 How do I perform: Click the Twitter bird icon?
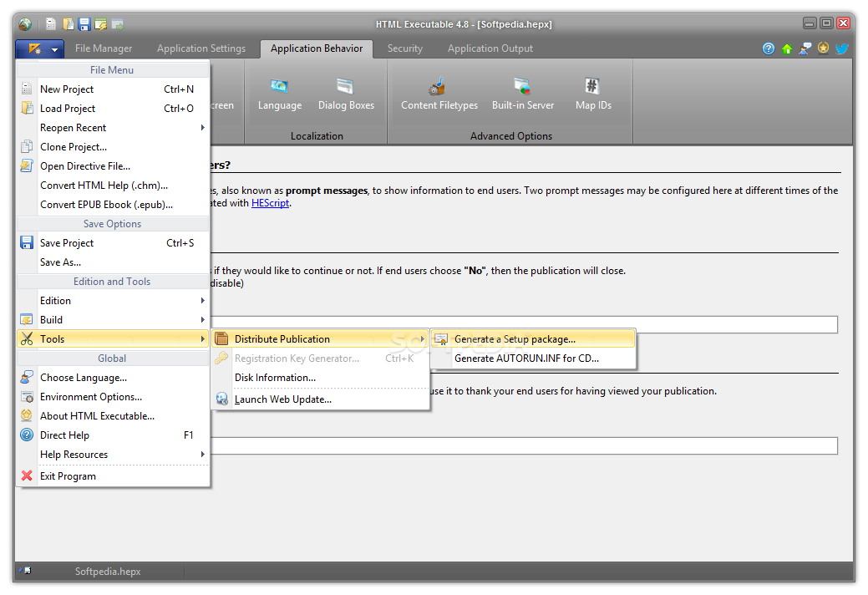842,48
